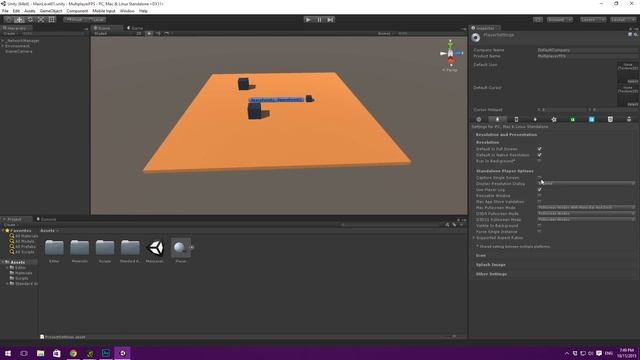The image size is (640, 360).
Task: Open the Account dropdown
Action: pyautogui.click(x=559, y=20)
